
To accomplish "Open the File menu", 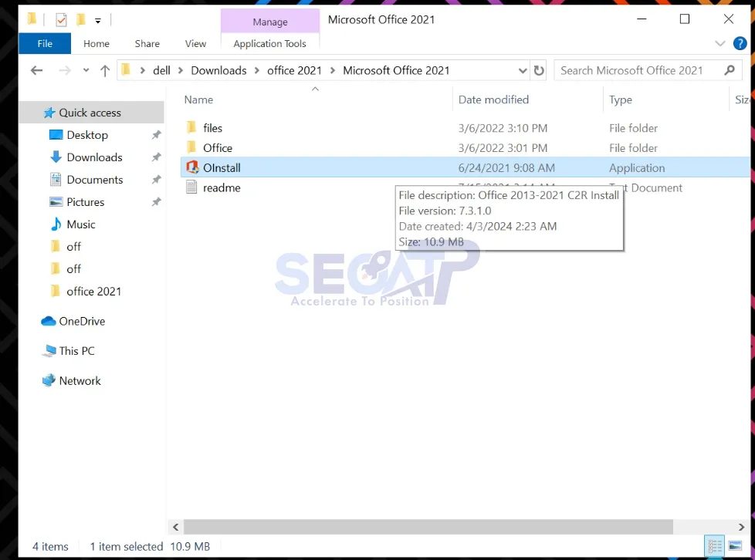I will pyautogui.click(x=44, y=44).
